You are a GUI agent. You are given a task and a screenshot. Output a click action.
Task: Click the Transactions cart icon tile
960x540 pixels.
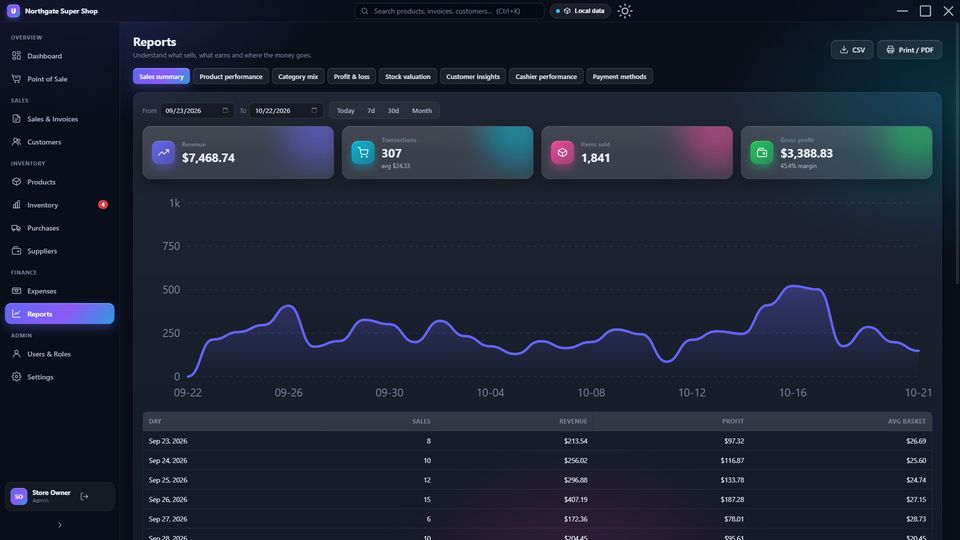coord(362,152)
